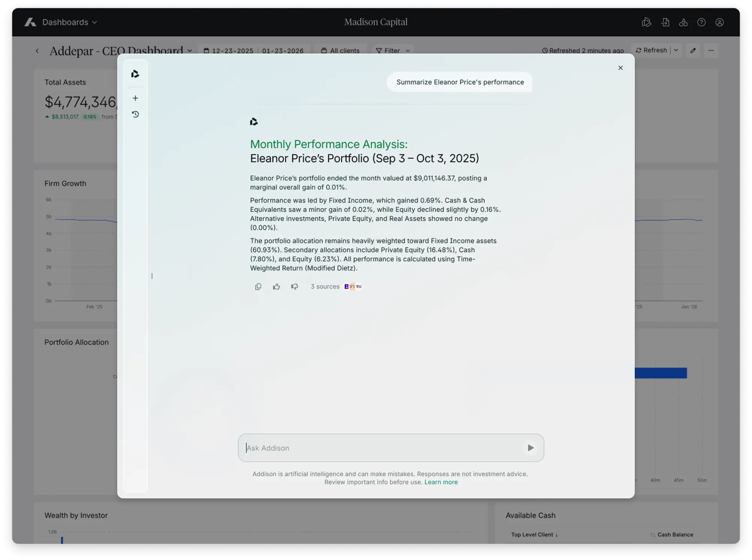The width and height of the screenshot is (752, 560).
Task: Click the Firm Growth chart title
Action: pyautogui.click(x=65, y=184)
